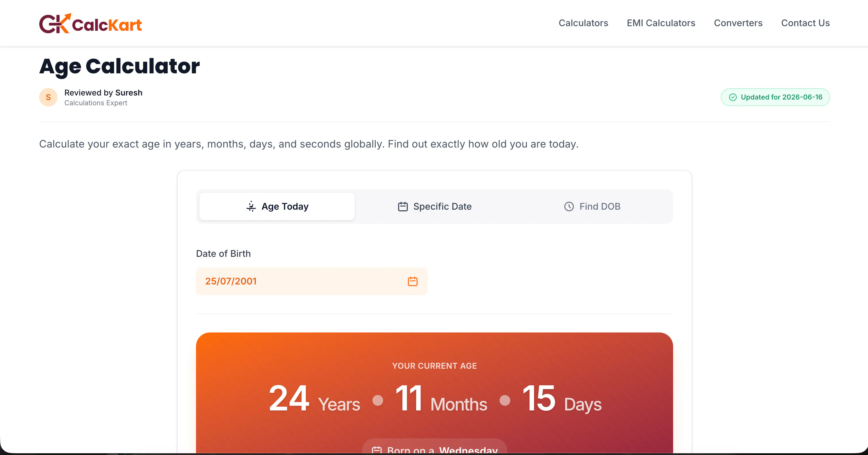This screenshot has height=455, width=868.
Task: Click the clock icon on Find DOB tab
Action: click(569, 207)
